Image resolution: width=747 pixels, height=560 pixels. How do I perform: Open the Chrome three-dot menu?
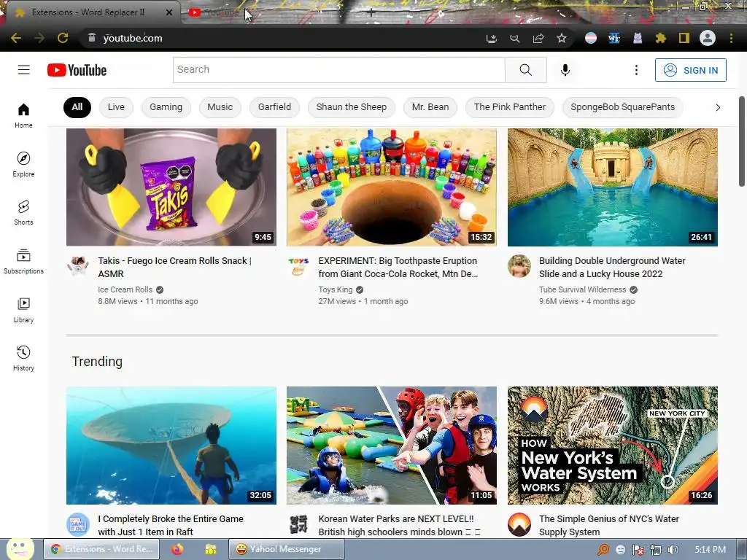tap(731, 38)
